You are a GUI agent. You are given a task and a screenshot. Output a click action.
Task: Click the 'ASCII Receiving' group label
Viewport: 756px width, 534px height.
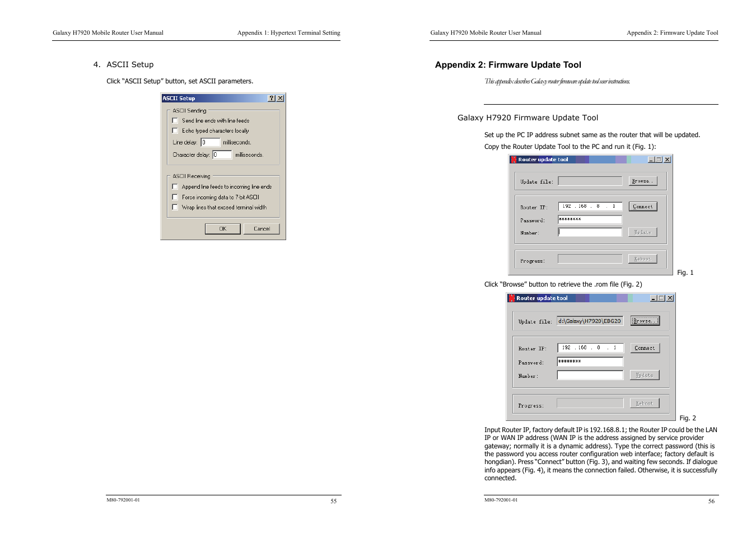pyautogui.click(x=192, y=176)
